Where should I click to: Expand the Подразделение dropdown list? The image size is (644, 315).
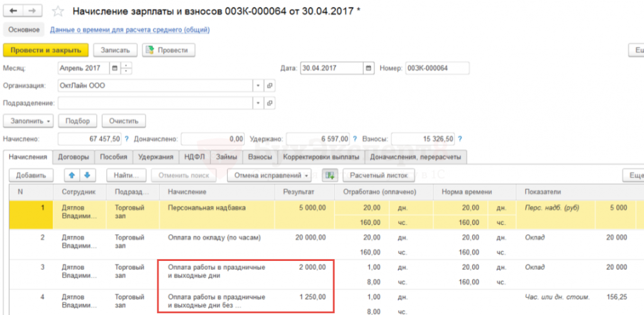[x=258, y=103]
